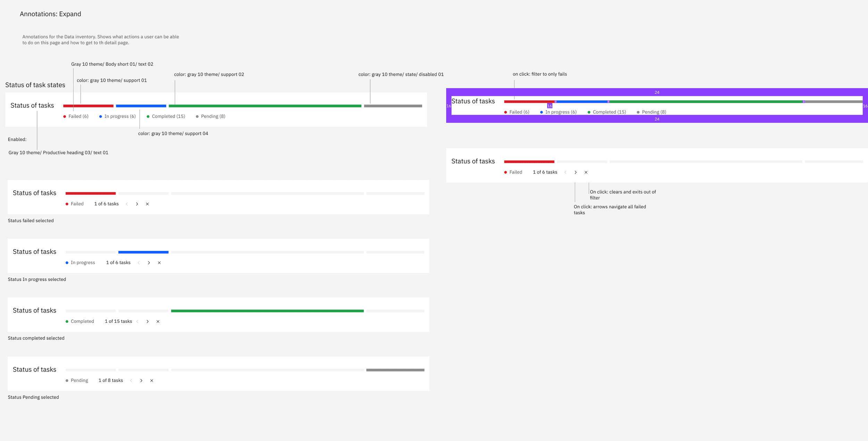The width and height of the screenshot is (868, 441).
Task: Click green bar in Completed selected panel
Action: pyautogui.click(x=267, y=311)
